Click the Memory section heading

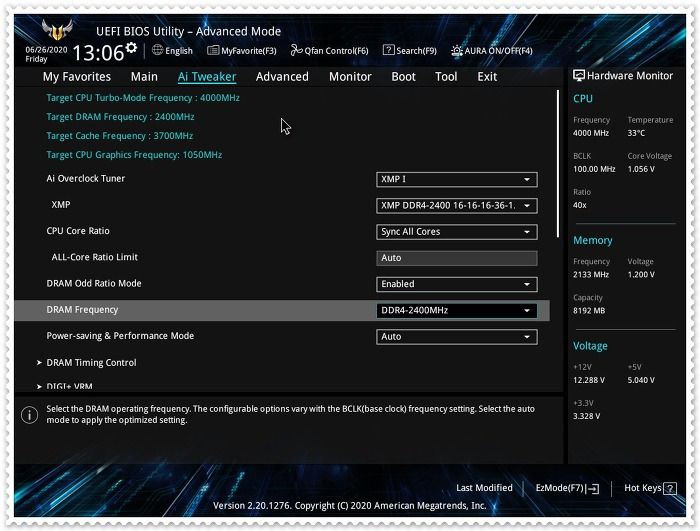592,240
